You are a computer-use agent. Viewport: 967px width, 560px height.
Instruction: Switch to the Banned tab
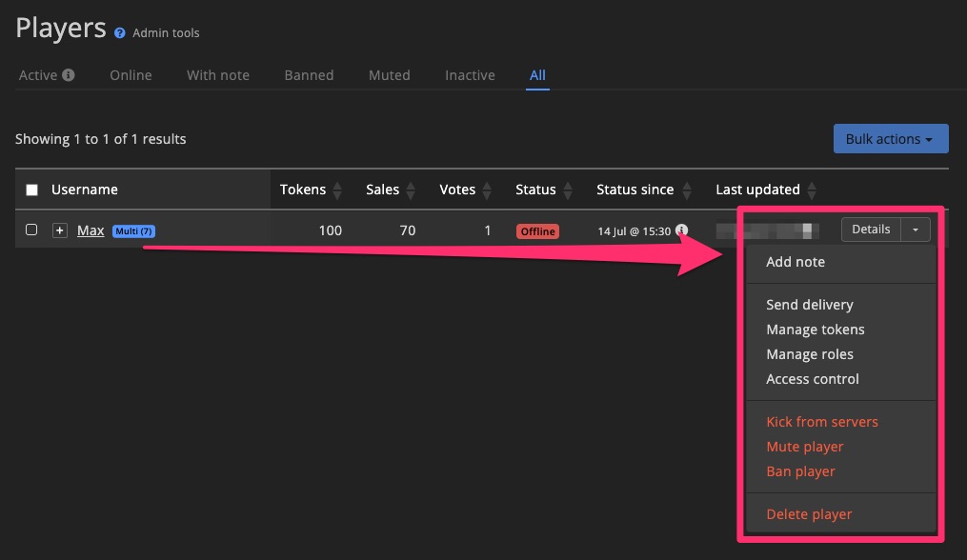click(309, 74)
